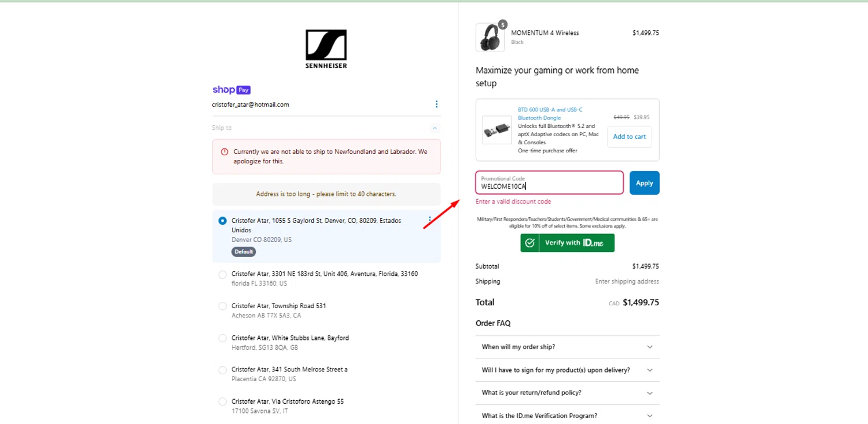The width and height of the screenshot is (868, 424).
Task: Add the Bluetooth dongle to cart
Action: point(629,137)
